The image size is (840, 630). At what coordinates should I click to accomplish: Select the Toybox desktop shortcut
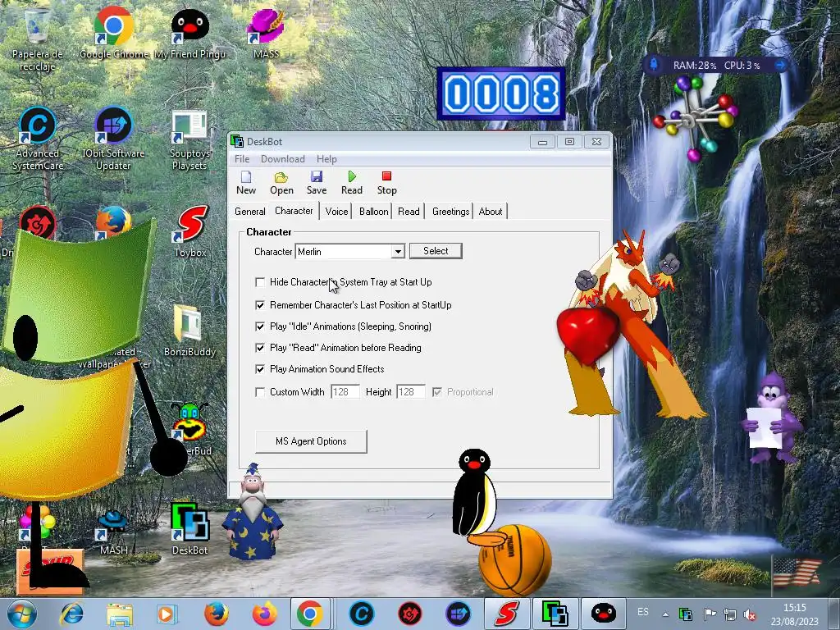189,231
